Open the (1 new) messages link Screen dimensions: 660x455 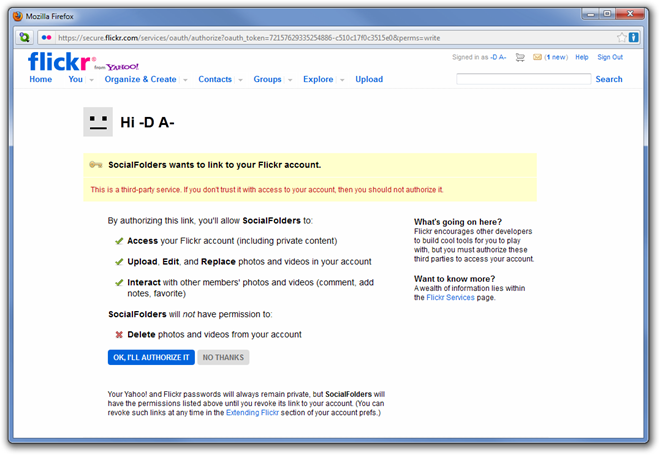point(556,57)
